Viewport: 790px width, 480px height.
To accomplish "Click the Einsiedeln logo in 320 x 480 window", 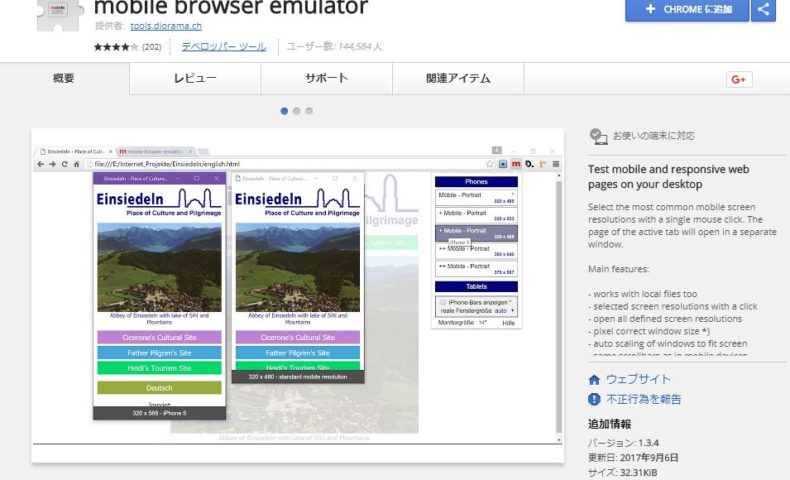I will [x=298, y=202].
